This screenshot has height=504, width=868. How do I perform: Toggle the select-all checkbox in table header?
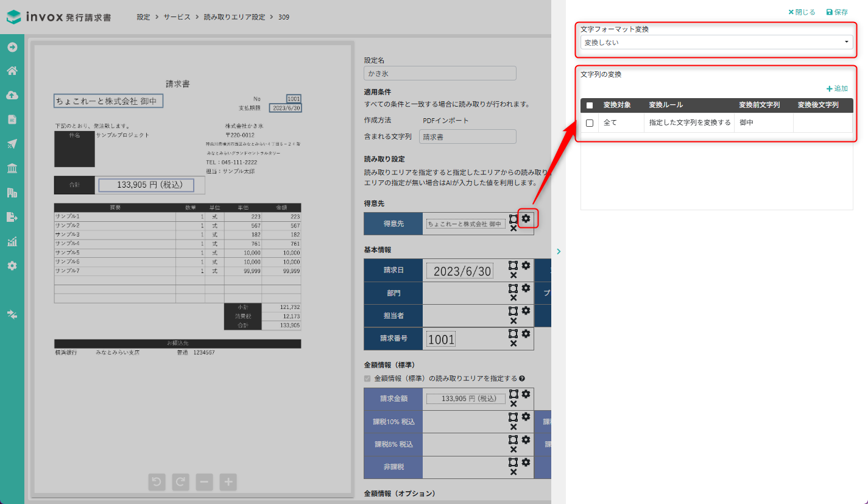tap(589, 105)
